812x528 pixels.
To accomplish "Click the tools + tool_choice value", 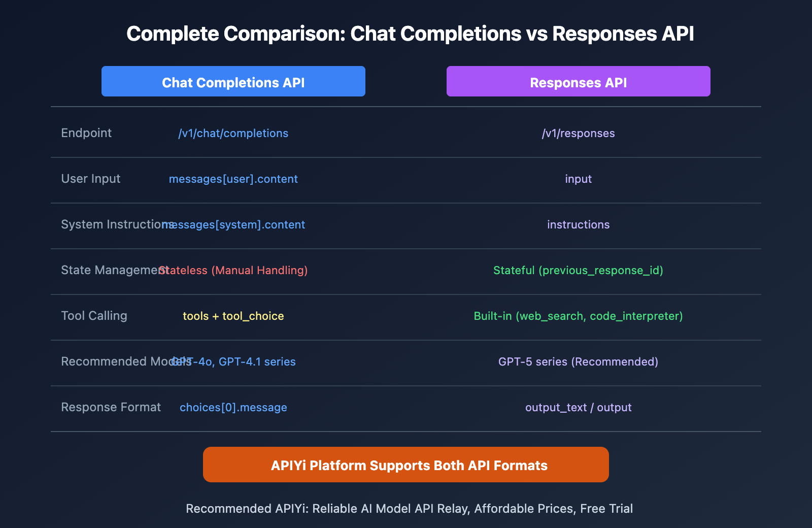I will click(233, 316).
